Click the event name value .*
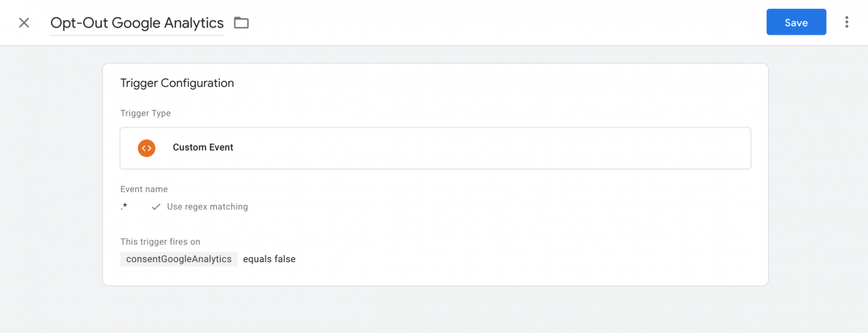 click(124, 207)
